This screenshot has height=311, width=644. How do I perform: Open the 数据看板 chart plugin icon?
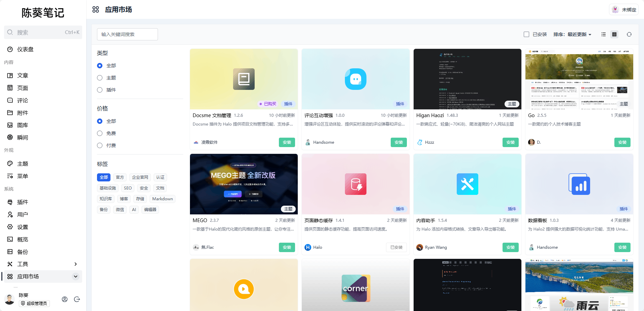579,184
